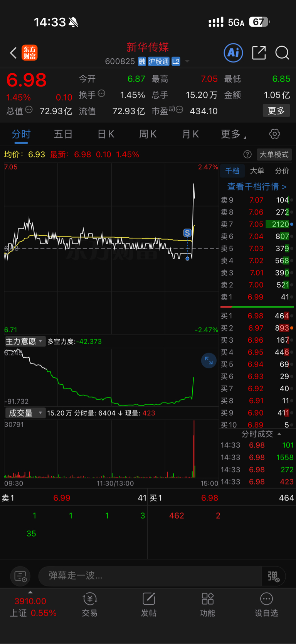Tap the S sell marker on chart
Image resolution: width=296 pixels, height=644 pixels.
(187, 233)
